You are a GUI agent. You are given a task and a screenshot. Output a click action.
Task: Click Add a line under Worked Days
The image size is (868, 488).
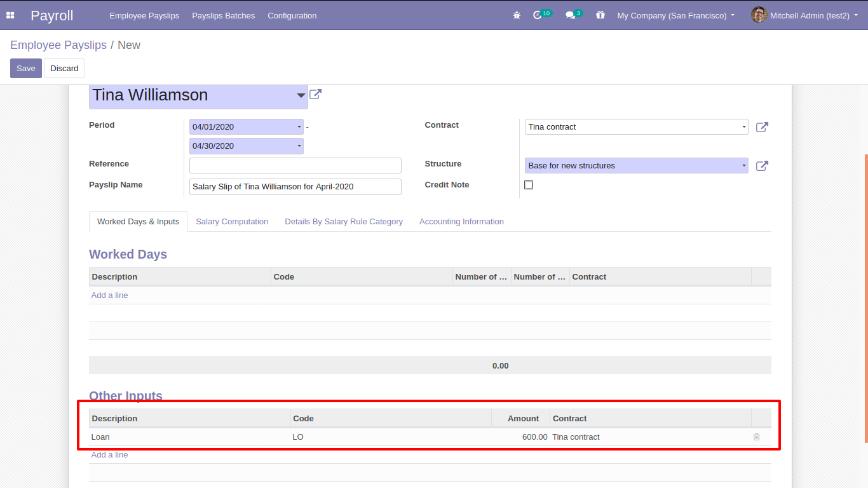110,295
